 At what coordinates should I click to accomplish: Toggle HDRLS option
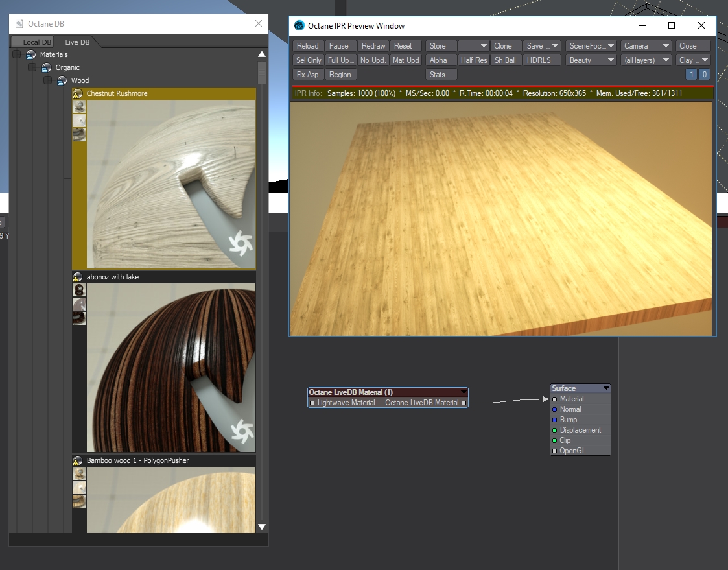pos(543,60)
